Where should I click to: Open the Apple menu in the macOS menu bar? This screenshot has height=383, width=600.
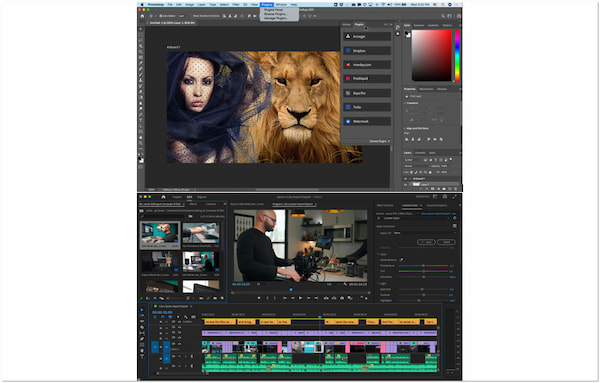(x=142, y=5)
